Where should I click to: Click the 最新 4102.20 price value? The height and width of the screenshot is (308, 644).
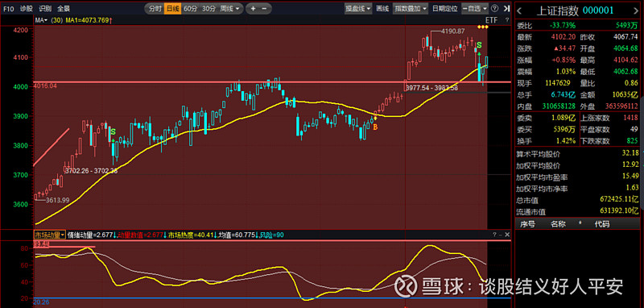(564, 37)
